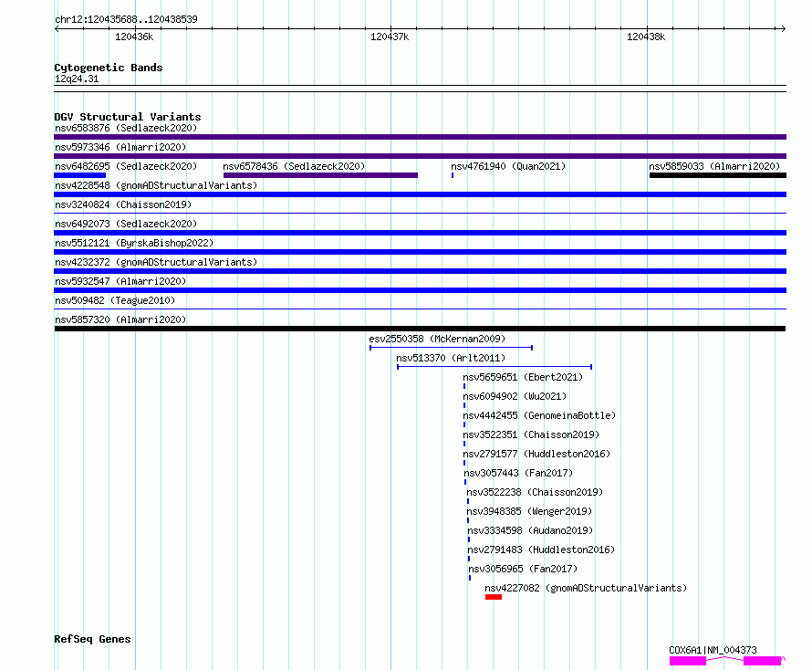Image resolution: width=812 pixels, height=670 pixels.
Task: Click the nsv6578436 purple variant bar
Action: (320, 175)
